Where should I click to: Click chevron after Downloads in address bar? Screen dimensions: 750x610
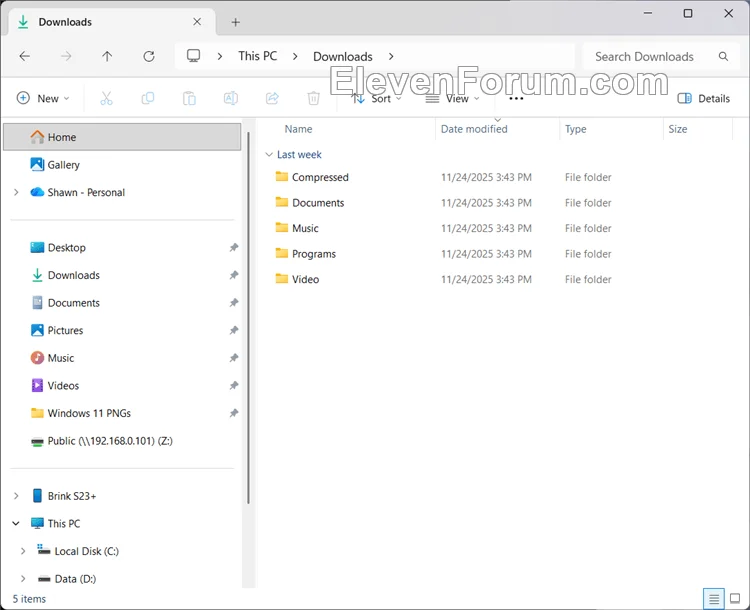pos(391,56)
